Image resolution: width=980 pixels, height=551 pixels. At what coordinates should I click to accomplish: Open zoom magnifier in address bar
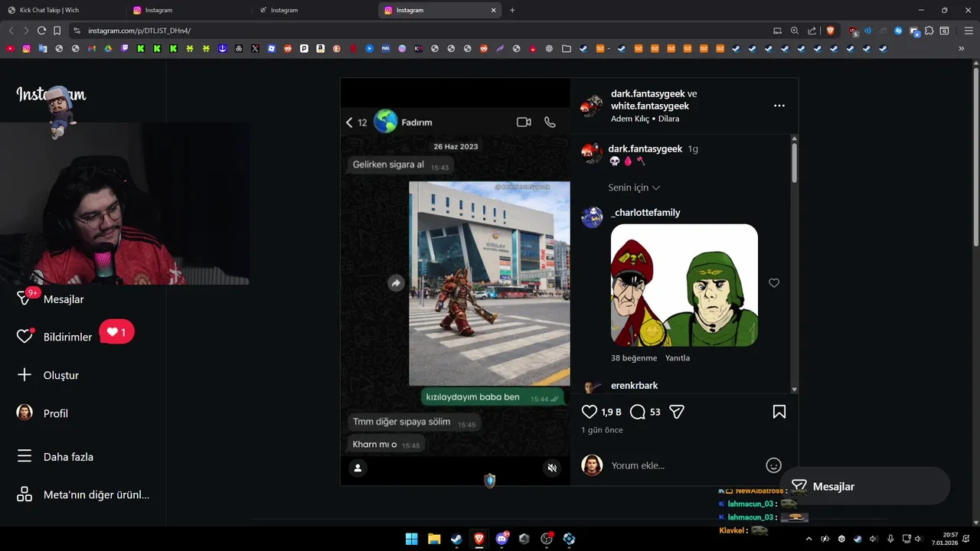click(795, 31)
